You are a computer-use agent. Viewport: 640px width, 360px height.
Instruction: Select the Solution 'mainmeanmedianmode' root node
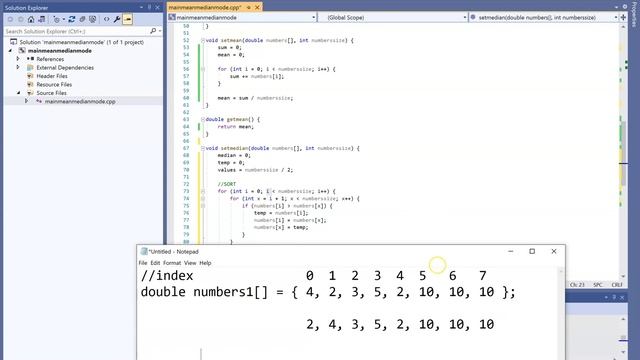[x=82, y=42]
